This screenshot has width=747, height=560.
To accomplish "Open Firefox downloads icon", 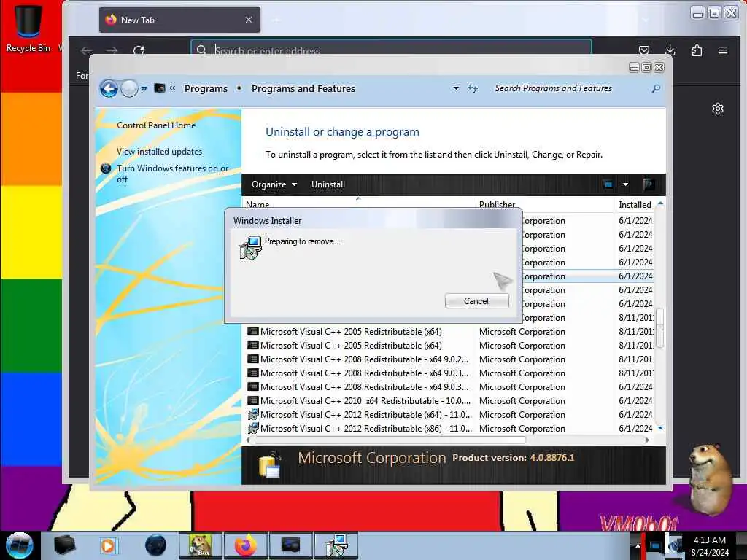I will (x=670, y=50).
